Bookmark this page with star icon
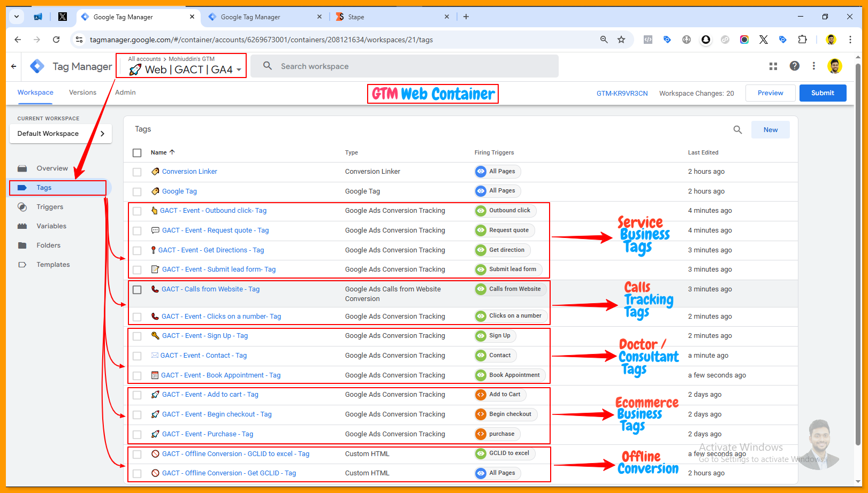The height and width of the screenshot is (493, 868). pyautogui.click(x=621, y=40)
